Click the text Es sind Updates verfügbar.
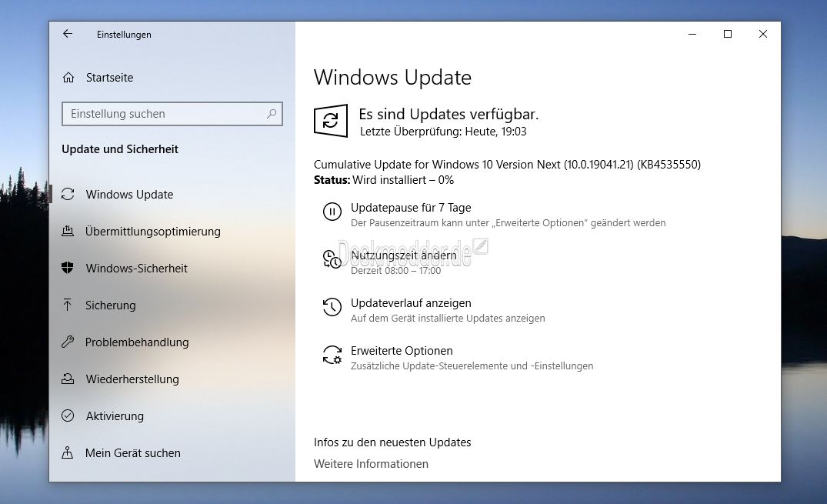Image resolution: width=827 pixels, height=504 pixels. [449, 114]
